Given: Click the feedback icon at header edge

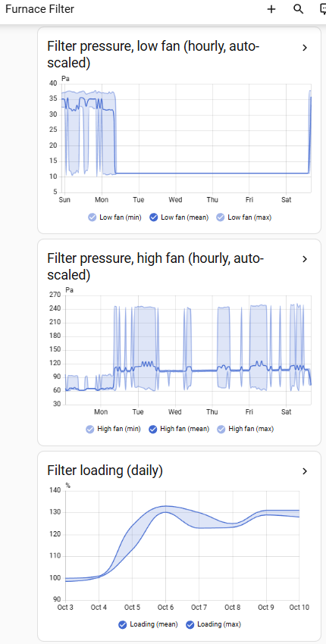Looking at the screenshot, I should click(x=323, y=9).
